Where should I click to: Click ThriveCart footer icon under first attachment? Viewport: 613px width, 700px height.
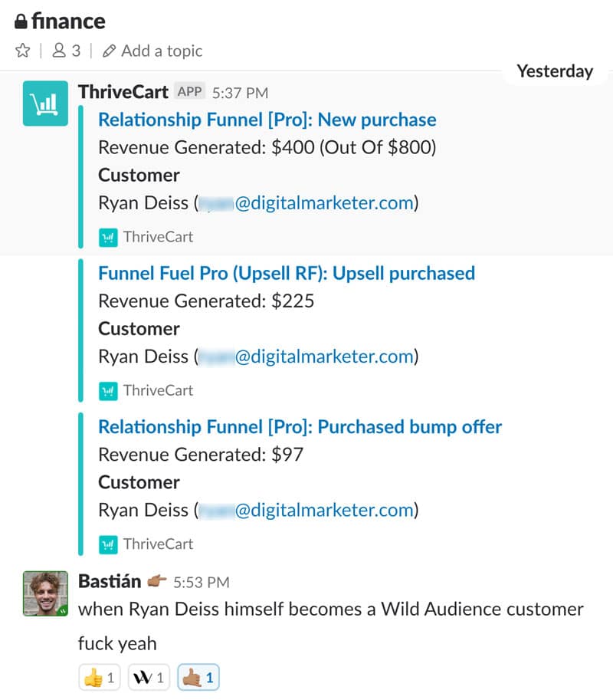pyautogui.click(x=109, y=237)
